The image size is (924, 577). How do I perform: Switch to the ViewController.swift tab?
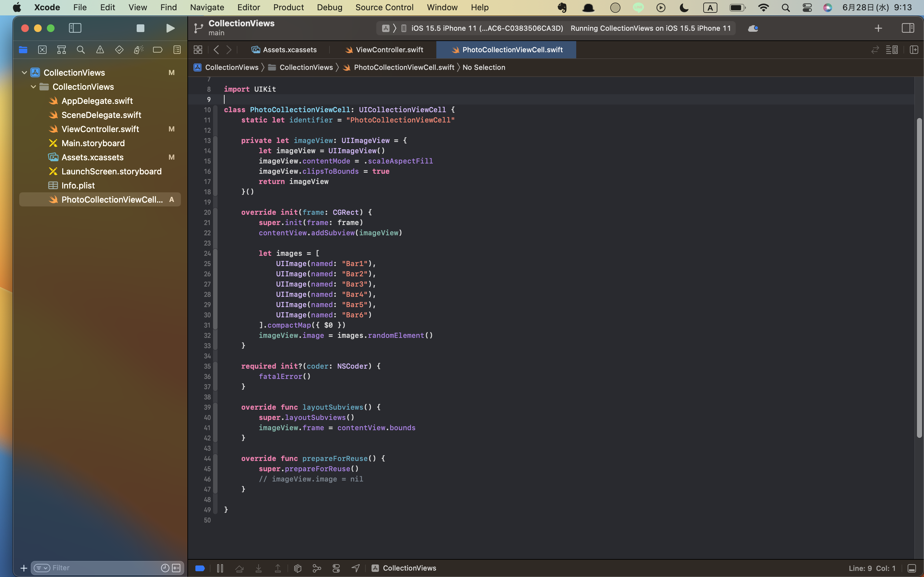pyautogui.click(x=389, y=50)
